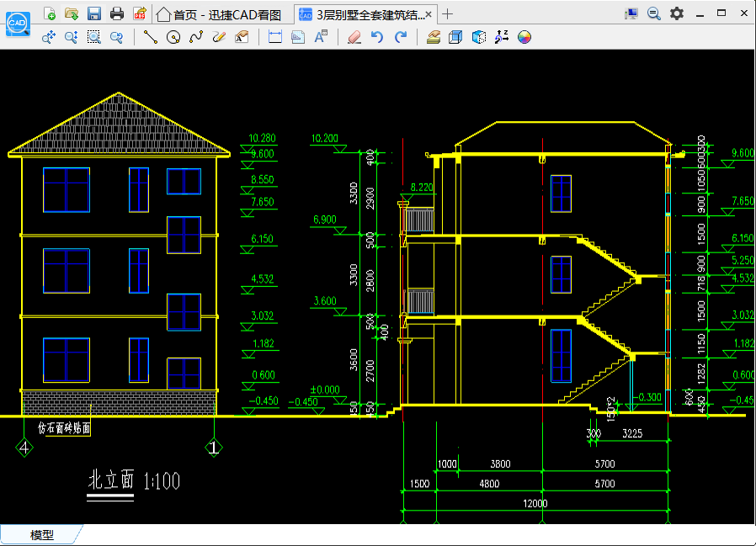
Task: Redo the last undone action
Action: click(401, 37)
